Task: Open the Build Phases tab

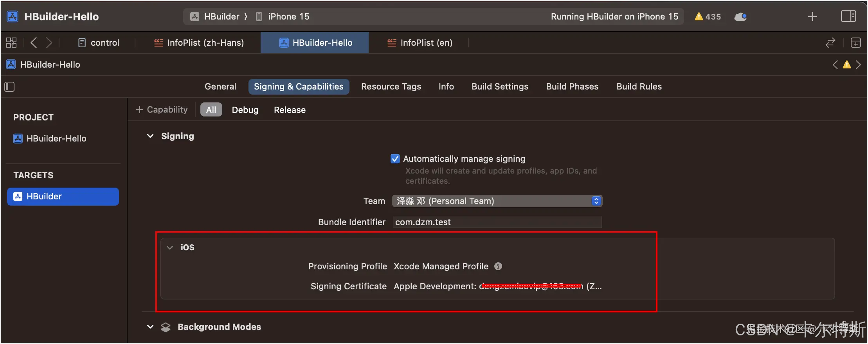Action: pos(572,86)
